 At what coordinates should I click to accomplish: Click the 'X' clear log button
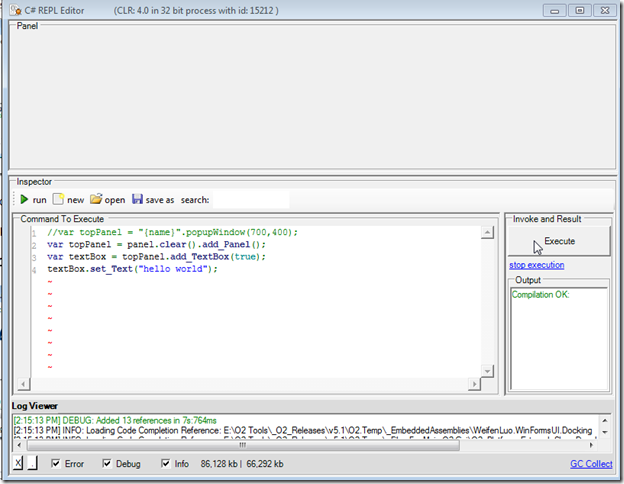pos(18,463)
